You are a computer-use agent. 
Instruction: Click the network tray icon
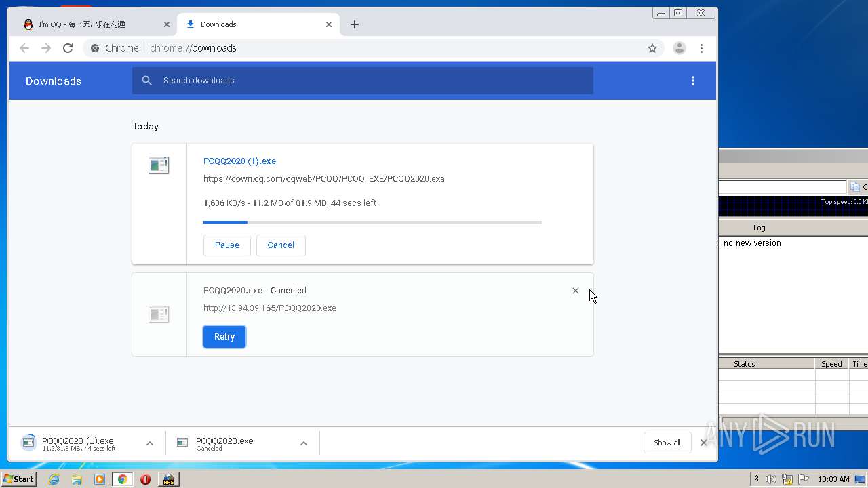click(787, 479)
